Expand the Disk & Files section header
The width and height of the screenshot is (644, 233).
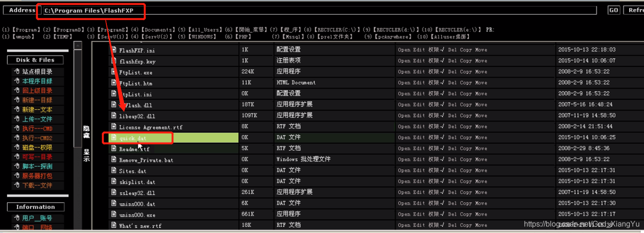(35, 60)
